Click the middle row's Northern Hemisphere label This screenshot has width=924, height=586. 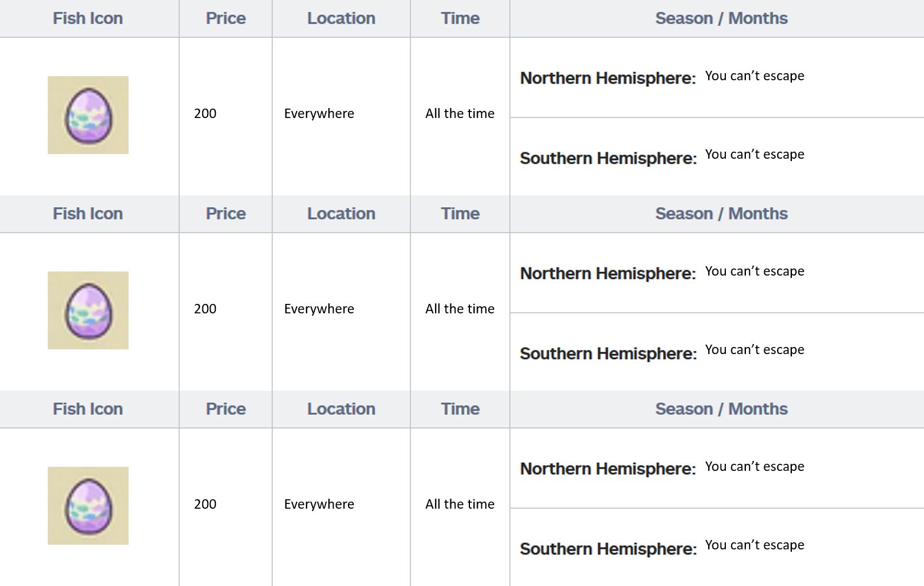coord(608,273)
